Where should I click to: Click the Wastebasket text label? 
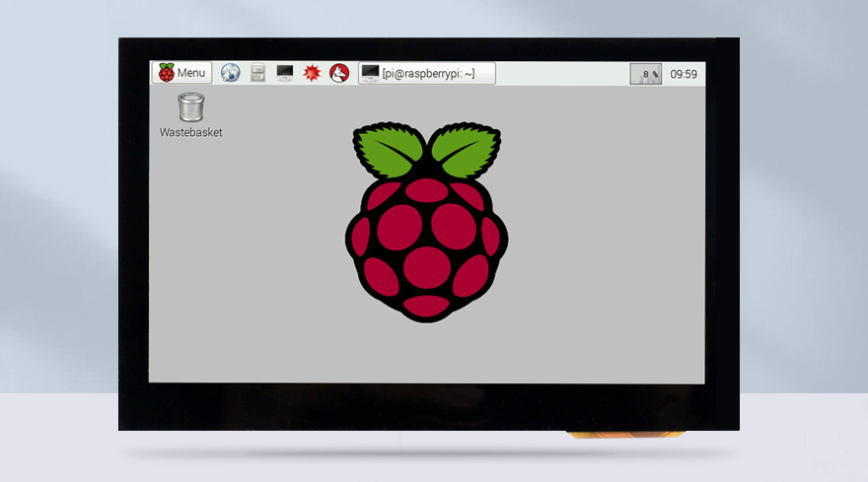pos(191,132)
